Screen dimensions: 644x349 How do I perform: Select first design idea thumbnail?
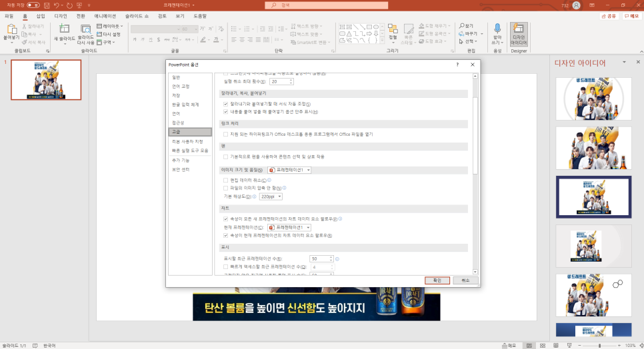tap(593, 99)
